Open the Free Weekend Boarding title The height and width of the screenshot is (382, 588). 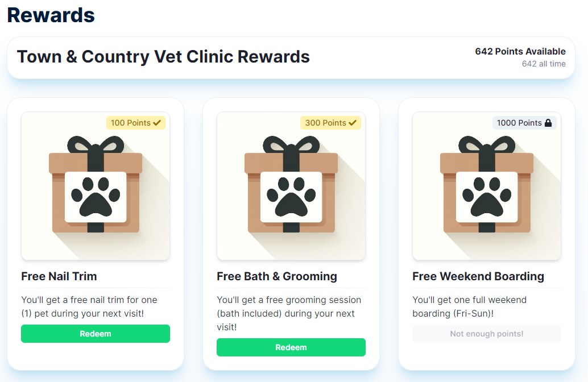tap(478, 276)
